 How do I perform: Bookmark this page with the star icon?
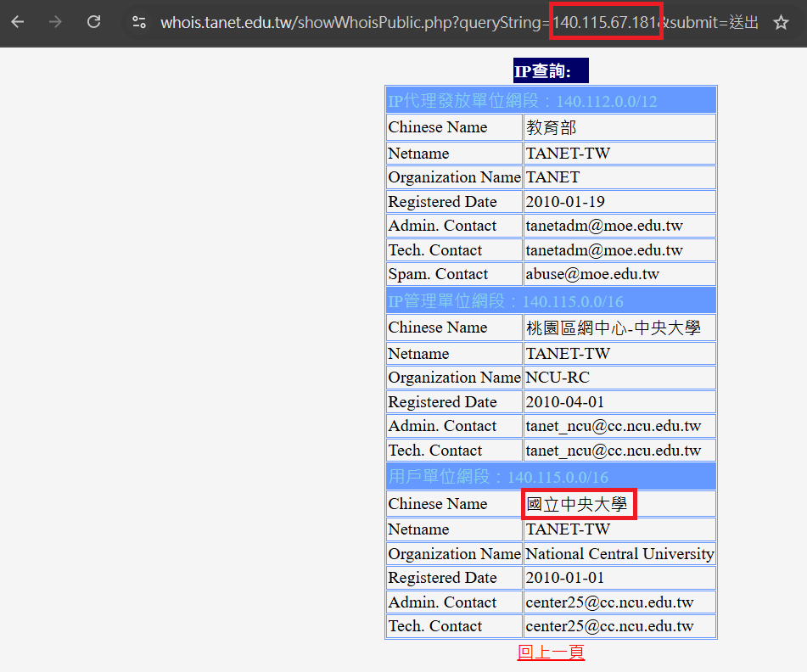click(x=781, y=22)
